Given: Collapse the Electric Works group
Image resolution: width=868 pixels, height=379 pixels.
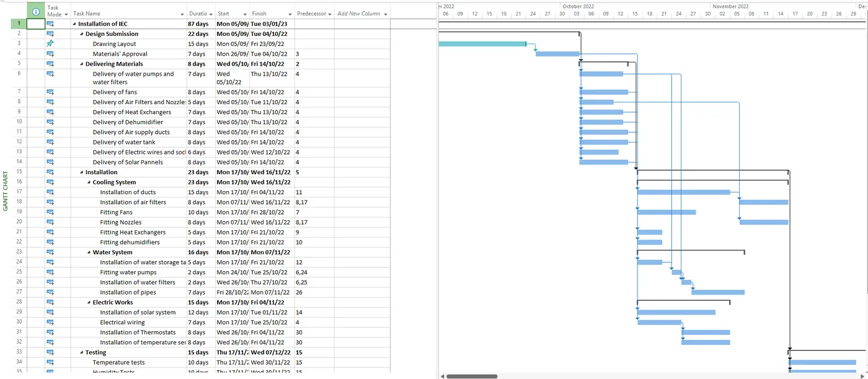Looking at the screenshot, I should (90, 302).
